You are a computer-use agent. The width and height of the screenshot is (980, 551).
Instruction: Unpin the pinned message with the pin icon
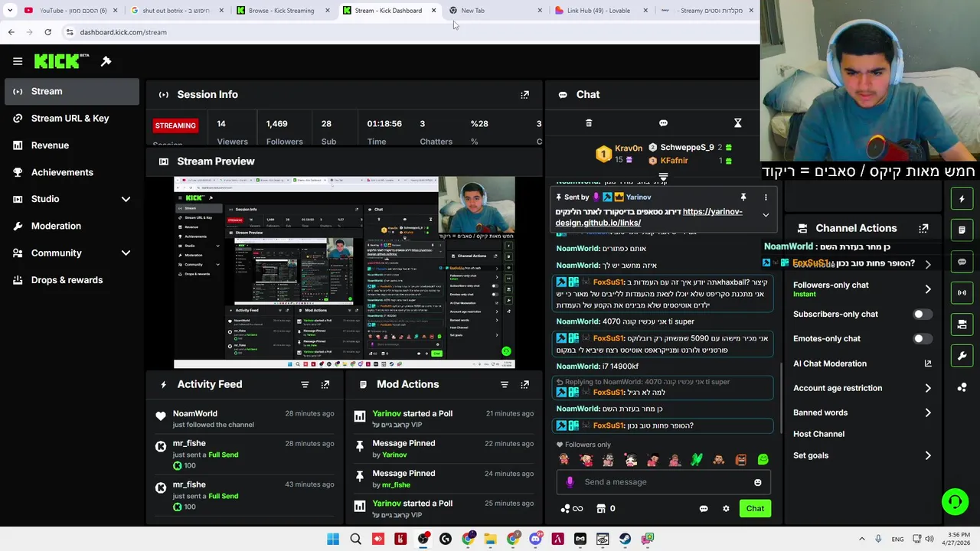point(743,197)
